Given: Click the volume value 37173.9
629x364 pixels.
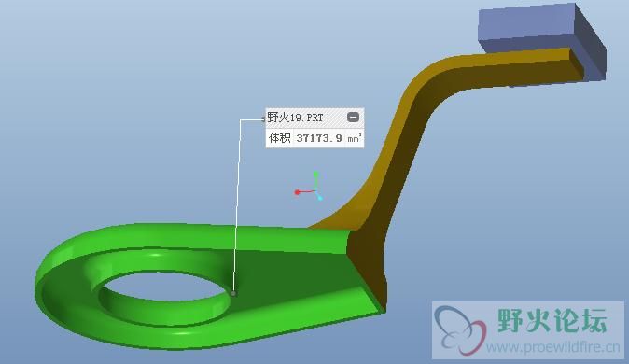Looking at the screenshot, I should (x=319, y=138).
